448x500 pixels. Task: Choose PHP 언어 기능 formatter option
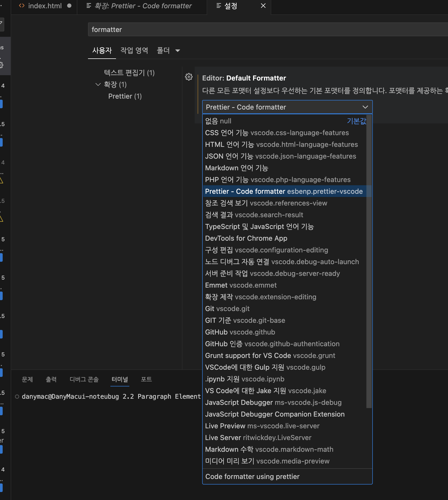285,180
